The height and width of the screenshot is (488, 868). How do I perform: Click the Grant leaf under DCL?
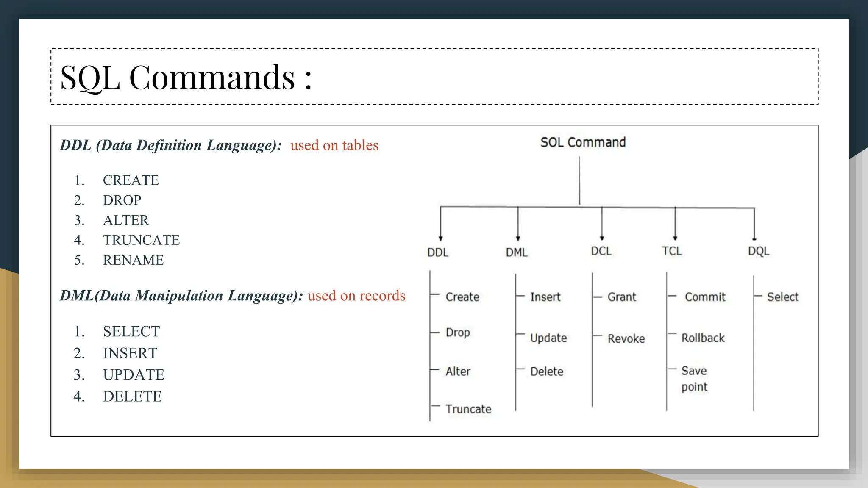[621, 297]
